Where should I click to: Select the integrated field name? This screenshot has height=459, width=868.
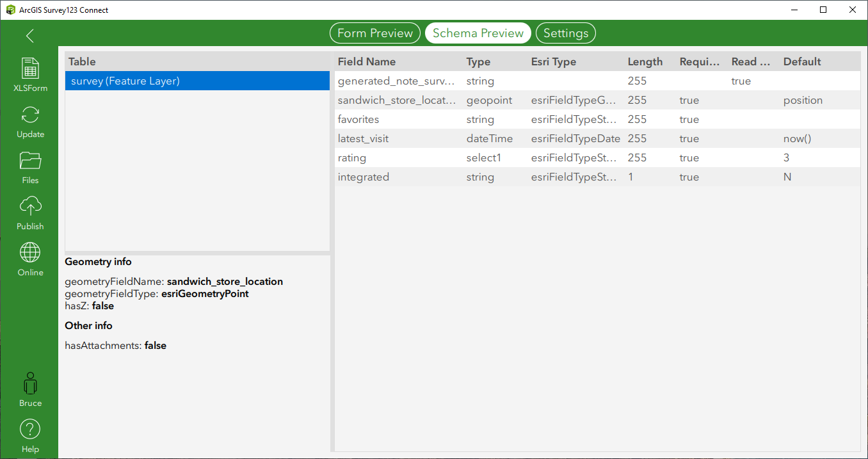tap(364, 177)
